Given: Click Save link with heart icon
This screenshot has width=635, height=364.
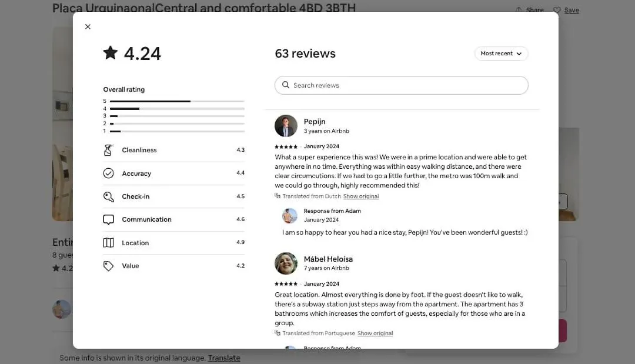Looking at the screenshot, I should [x=566, y=10].
